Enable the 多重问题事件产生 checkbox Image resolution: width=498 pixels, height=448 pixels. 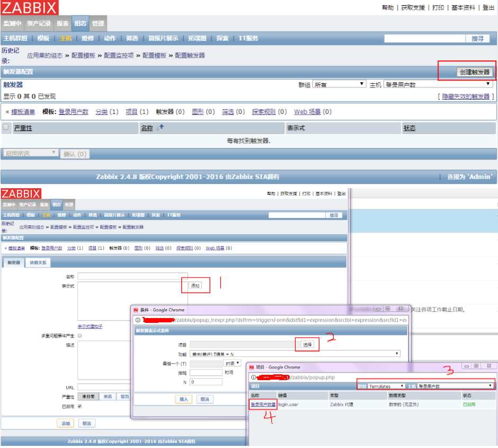click(79, 336)
